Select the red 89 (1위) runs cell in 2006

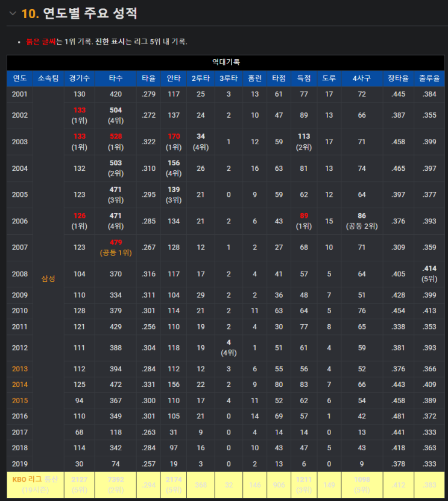tap(304, 221)
